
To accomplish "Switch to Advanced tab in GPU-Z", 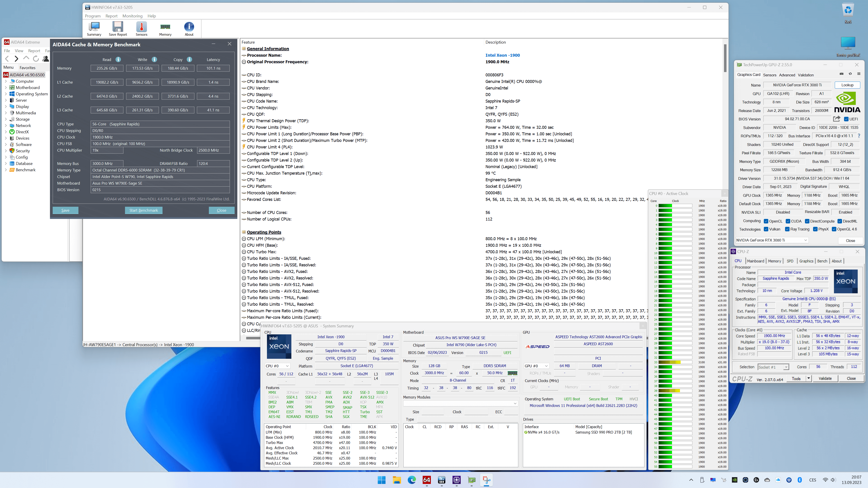I will [x=787, y=75].
